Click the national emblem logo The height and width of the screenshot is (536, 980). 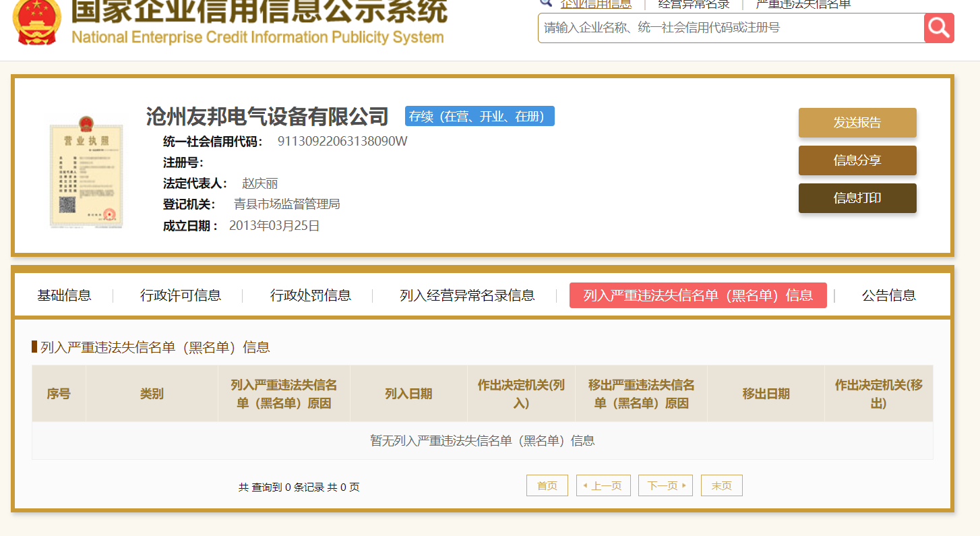click(x=38, y=22)
